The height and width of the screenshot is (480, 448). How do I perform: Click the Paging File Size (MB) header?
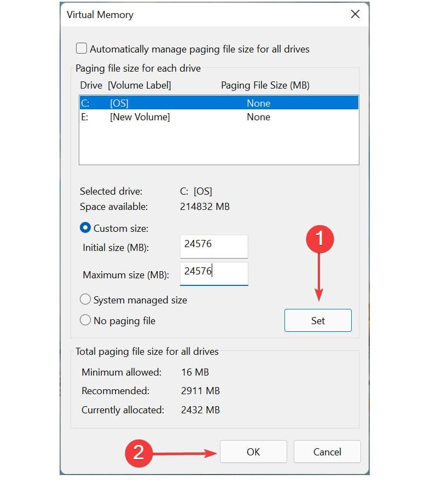pos(265,85)
